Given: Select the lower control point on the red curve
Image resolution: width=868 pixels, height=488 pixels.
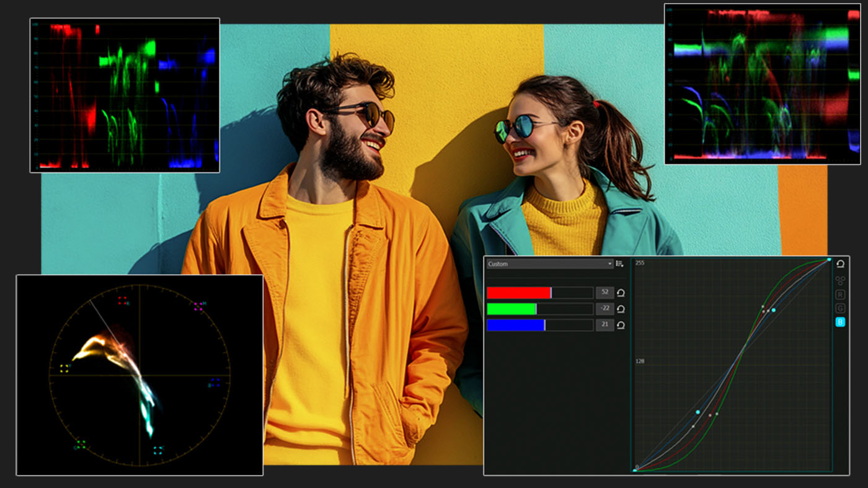Looking at the screenshot, I should (710, 415).
